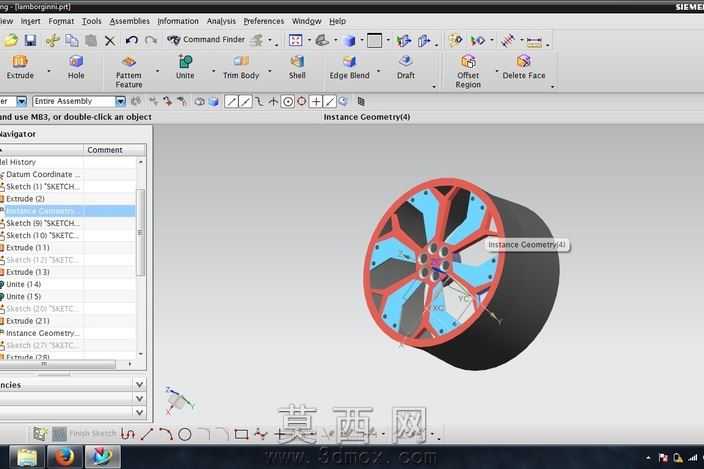The height and width of the screenshot is (469, 704).
Task: Open the Pattern Feature tool
Action: point(129,71)
